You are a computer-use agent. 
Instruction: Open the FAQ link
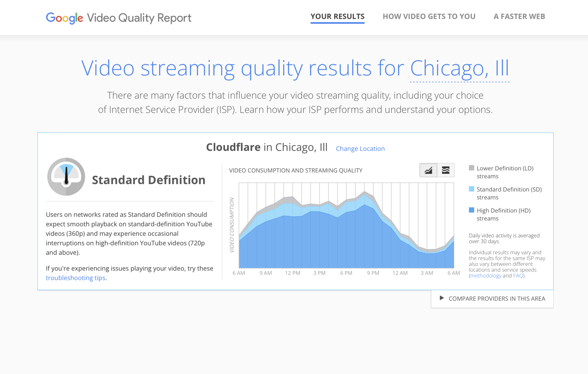[518, 276]
